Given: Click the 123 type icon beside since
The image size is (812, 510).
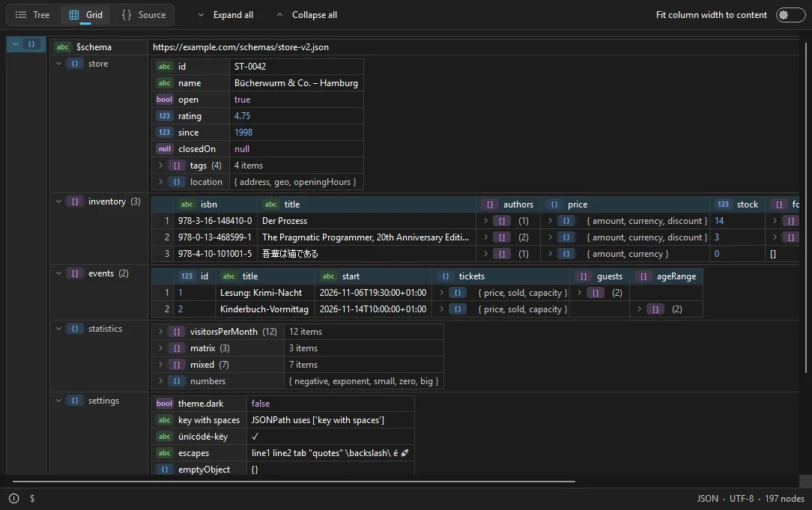Looking at the screenshot, I should coord(165,133).
